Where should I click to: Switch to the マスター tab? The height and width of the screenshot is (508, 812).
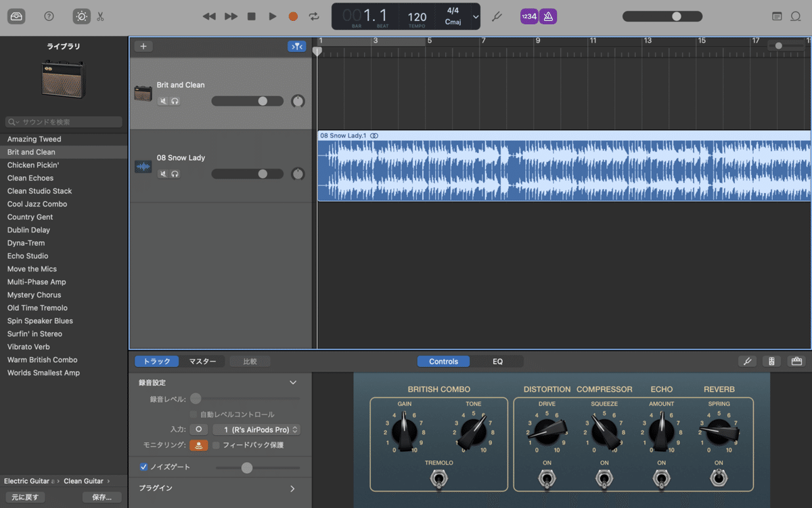202,361
